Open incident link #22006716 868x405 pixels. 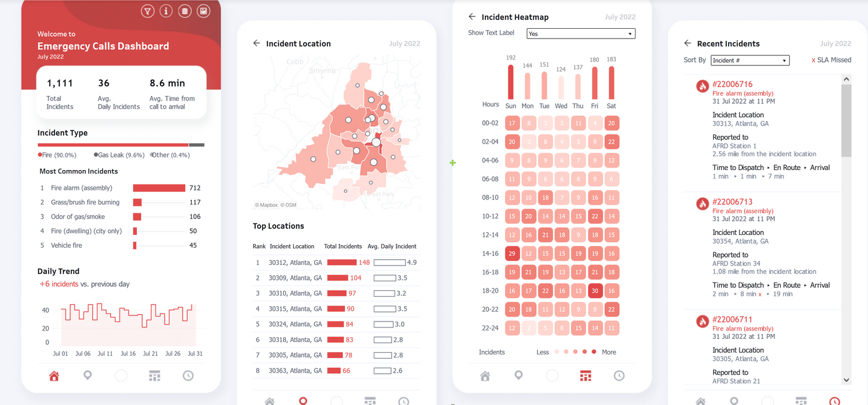point(732,84)
